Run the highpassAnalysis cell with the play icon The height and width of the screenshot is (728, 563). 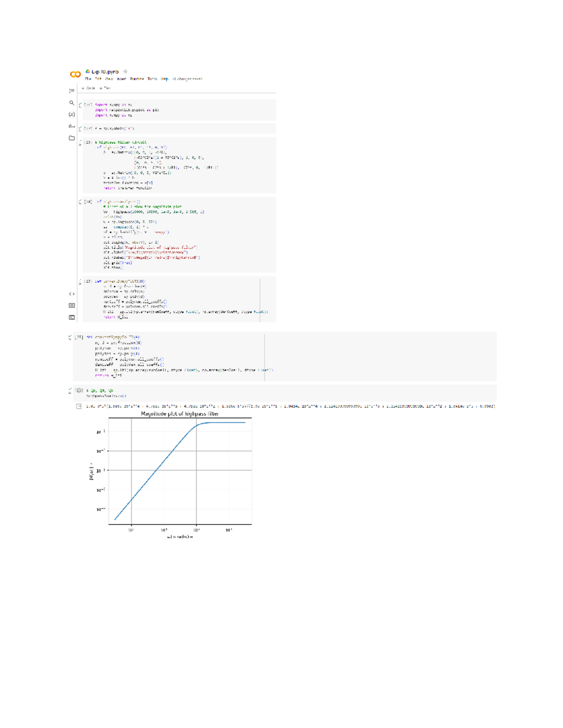pos(79,390)
